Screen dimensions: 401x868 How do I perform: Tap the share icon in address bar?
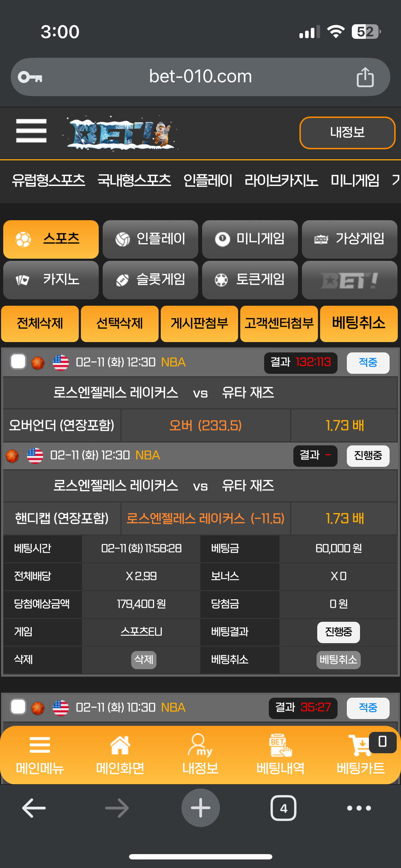(x=365, y=77)
